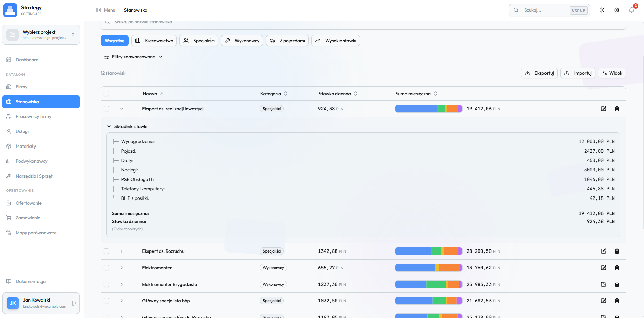Toggle sidebar with Menu panel icon
The height and width of the screenshot is (318, 644).
pos(99,10)
